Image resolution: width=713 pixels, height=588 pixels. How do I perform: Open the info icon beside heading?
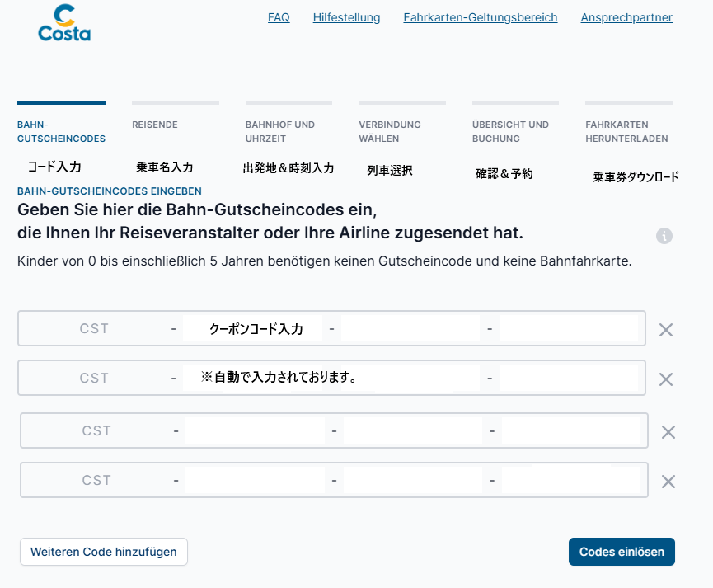[x=664, y=236]
